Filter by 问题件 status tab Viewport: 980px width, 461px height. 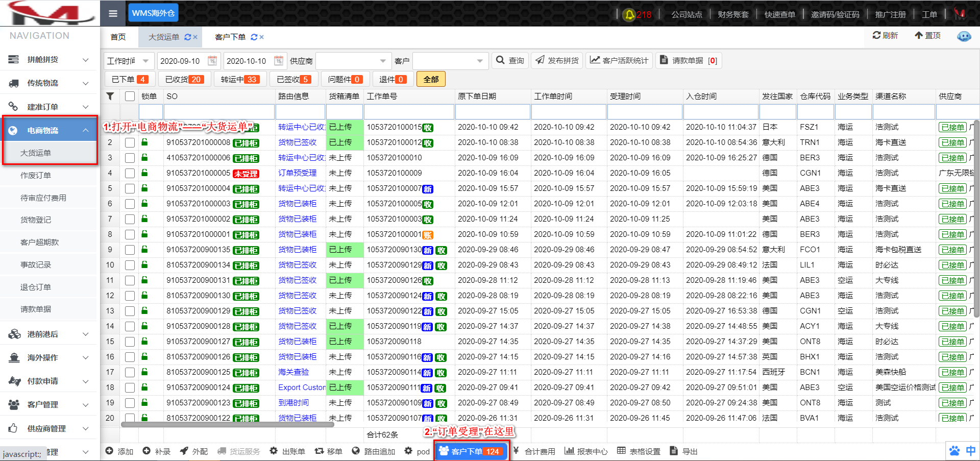coord(345,79)
